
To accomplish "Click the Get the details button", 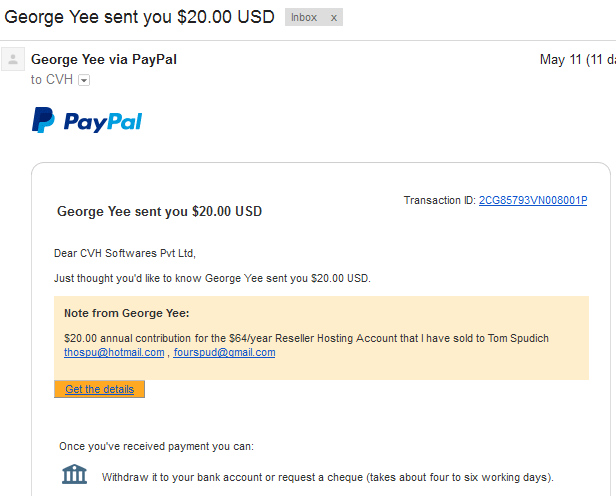I will [x=99, y=389].
